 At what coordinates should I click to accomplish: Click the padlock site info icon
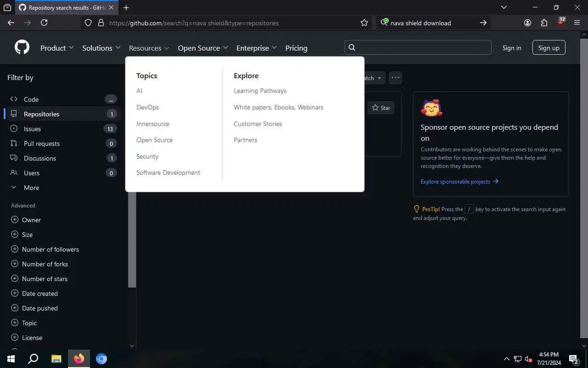(101, 23)
